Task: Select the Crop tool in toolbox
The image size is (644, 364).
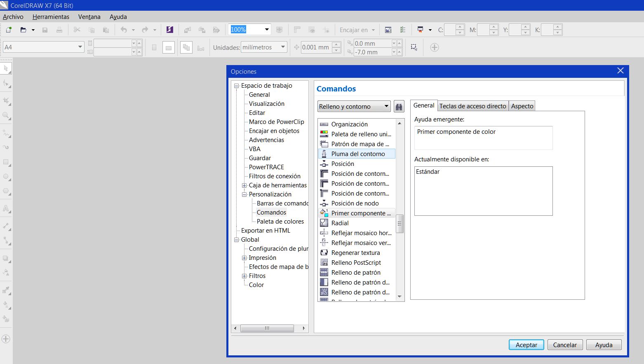Action: point(6,101)
